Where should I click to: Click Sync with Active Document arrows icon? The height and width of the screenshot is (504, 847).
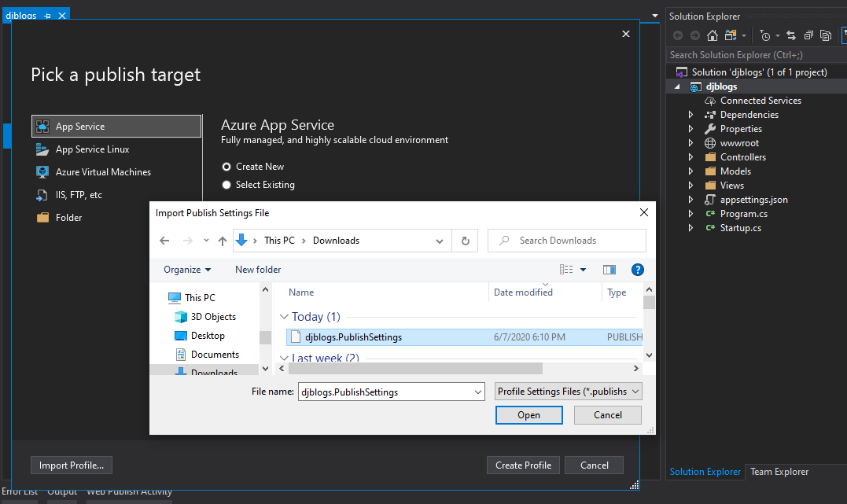point(791,35)
